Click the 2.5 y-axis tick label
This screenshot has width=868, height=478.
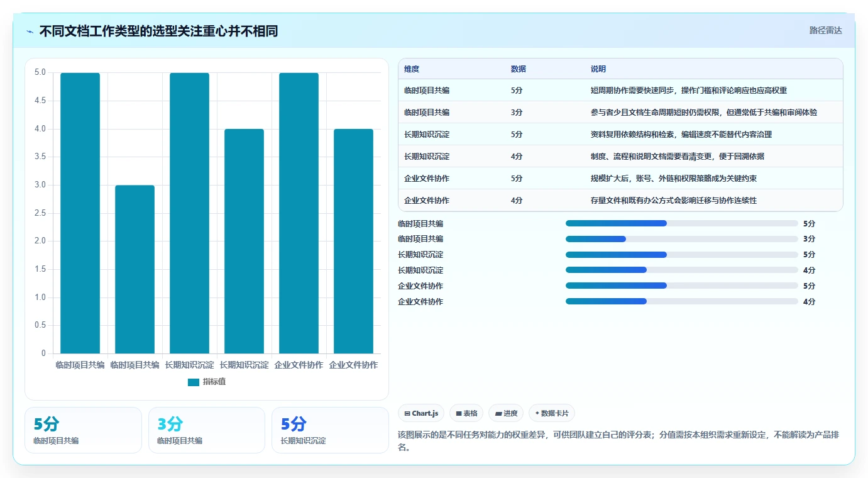40,213
